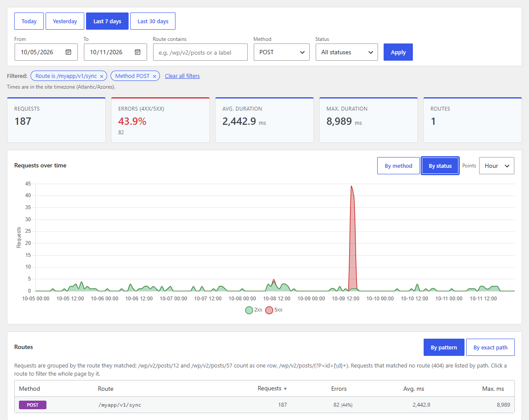Click the 8,989 Max. ms table cell

click(x=503, y=405)
